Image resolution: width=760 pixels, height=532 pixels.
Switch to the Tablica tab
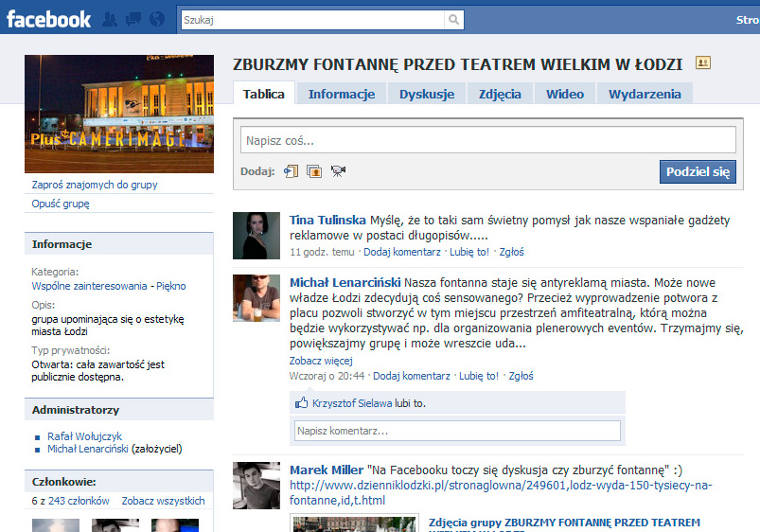(264, 94)
